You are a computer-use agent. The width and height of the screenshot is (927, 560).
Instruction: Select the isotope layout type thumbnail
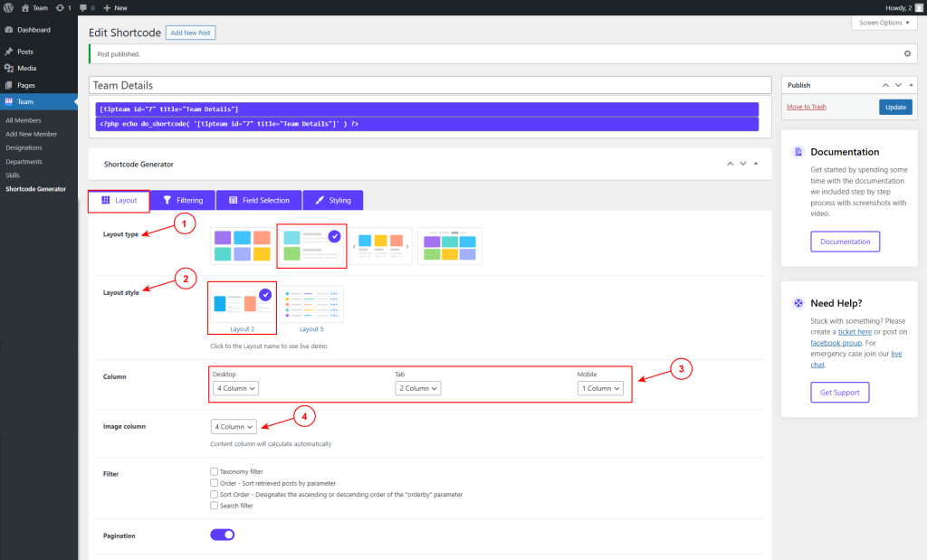(x=450, y=246)
